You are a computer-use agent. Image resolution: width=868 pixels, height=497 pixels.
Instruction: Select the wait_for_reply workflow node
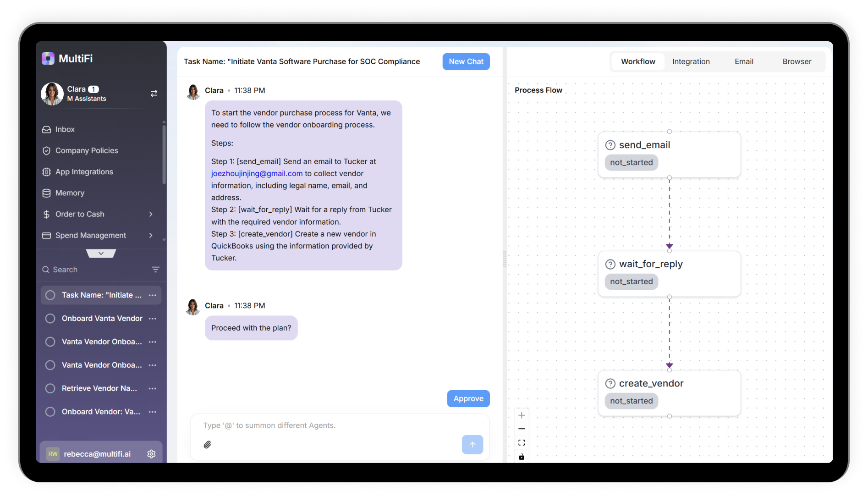click(x=670, y=274)
